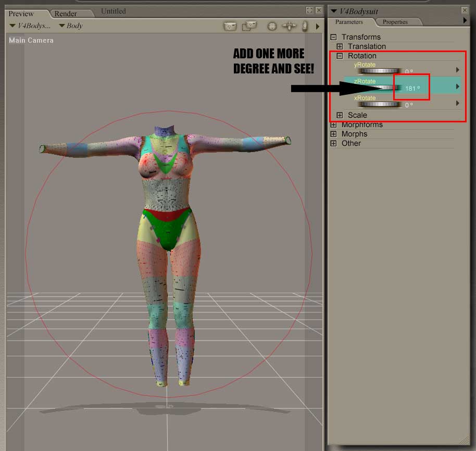Collapse the Rotation group
Screen dimensions: 476x451
click(340, 56)
